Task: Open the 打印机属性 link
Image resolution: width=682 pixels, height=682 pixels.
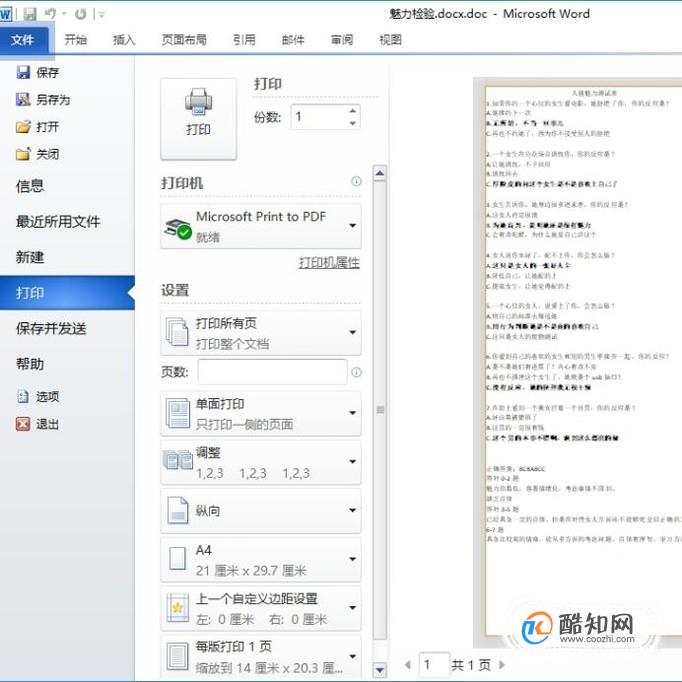Action: tap(329, 263)
